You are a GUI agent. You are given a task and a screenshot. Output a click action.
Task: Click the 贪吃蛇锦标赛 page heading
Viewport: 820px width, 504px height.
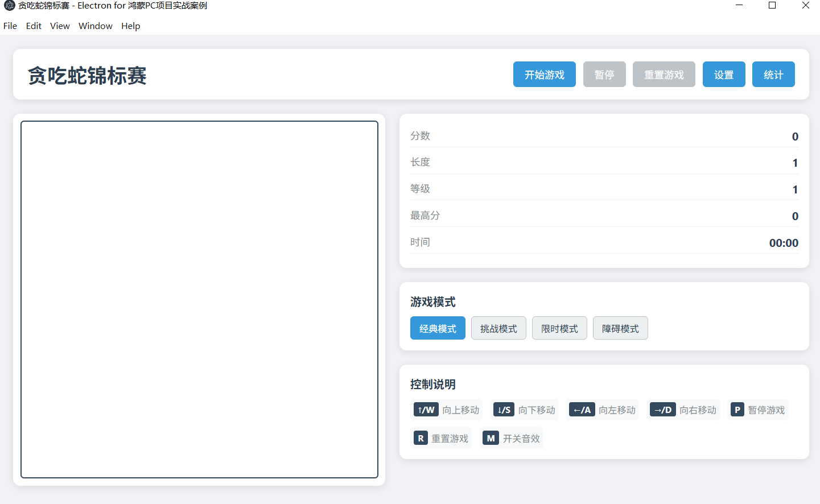pyautogui.click(x=87, y=75)
